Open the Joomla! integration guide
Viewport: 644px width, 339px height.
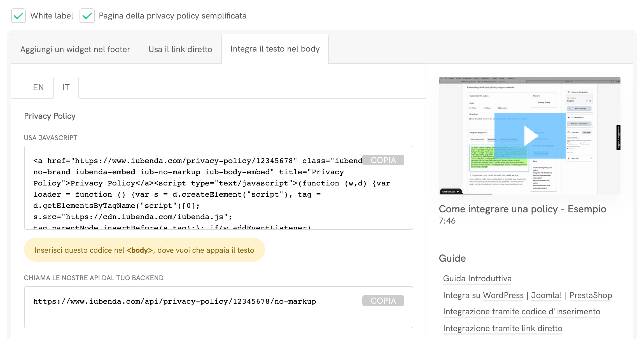(x=546, y=295)
